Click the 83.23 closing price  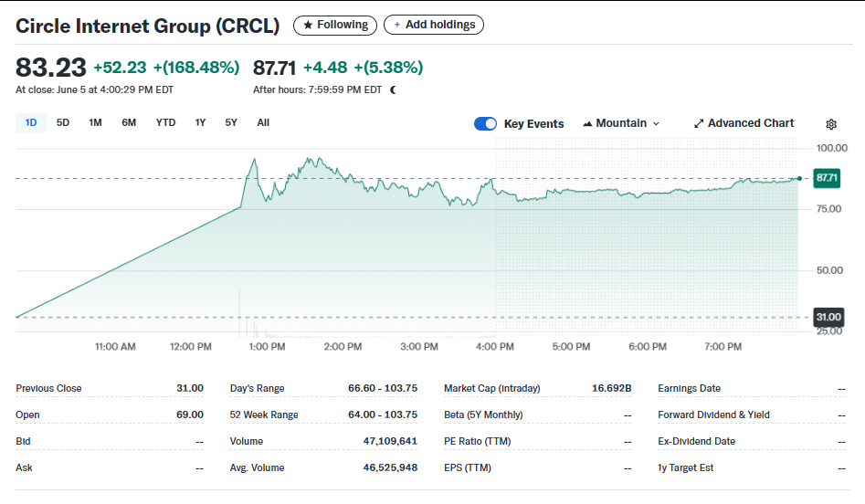[x=51, y=68]
